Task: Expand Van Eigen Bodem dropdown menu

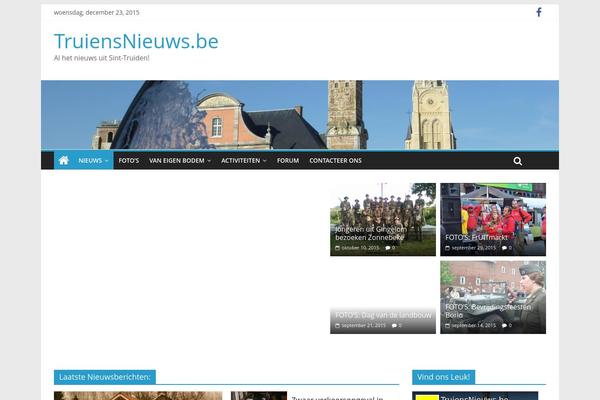Action: tap(180, 161)
